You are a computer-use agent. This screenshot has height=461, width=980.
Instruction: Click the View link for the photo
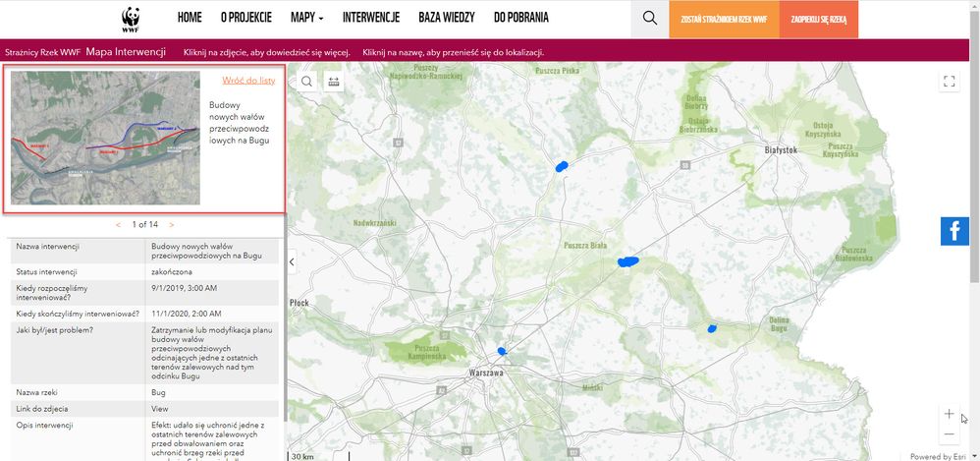click(x=159, y=409)
